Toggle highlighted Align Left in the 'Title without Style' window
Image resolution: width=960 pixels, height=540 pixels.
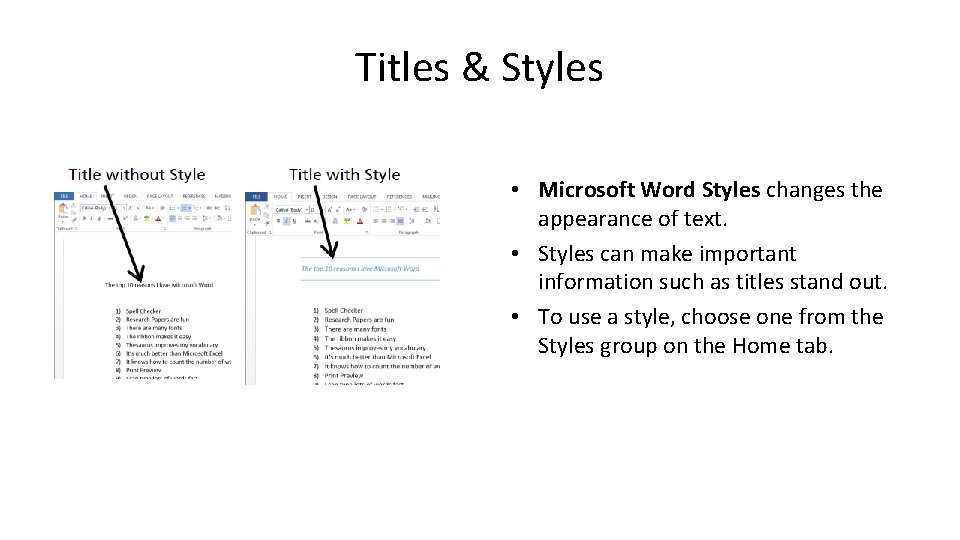[172, 219]
